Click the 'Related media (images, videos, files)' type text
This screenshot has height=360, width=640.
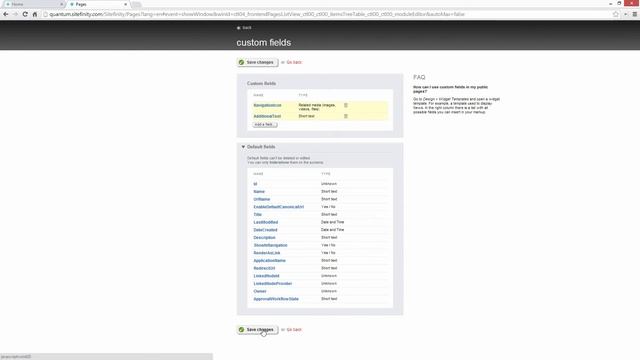(317, 107)
